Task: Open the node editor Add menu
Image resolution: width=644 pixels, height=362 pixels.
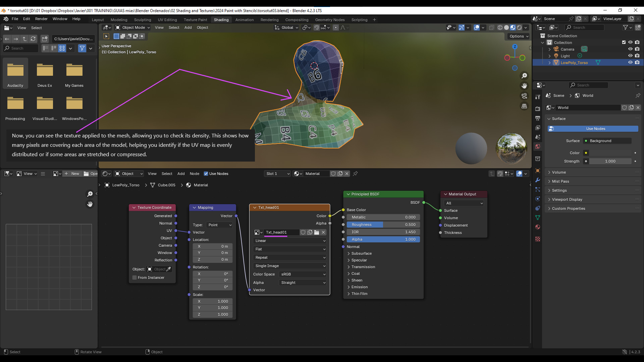Action: (181, 174)
